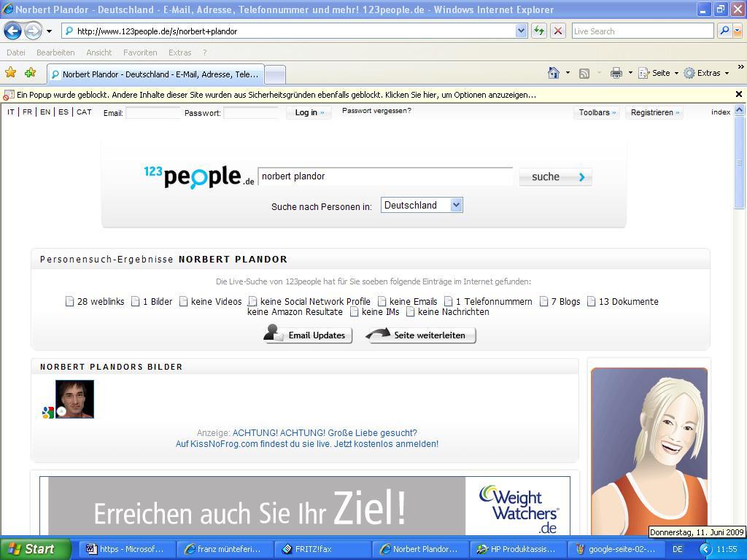The image size is (747, 560).
Task: Click the Email login field
Action: [153, 113]
